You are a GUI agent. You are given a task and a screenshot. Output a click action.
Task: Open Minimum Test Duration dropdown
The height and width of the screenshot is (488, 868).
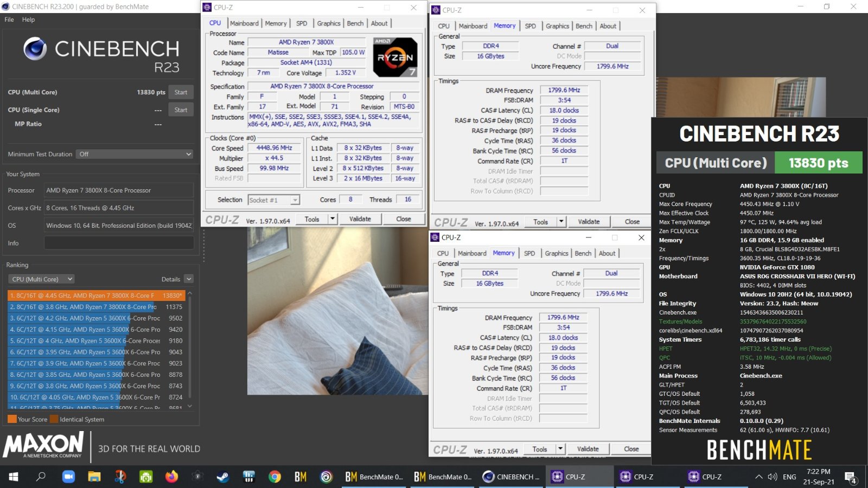[x=135, y=154]
